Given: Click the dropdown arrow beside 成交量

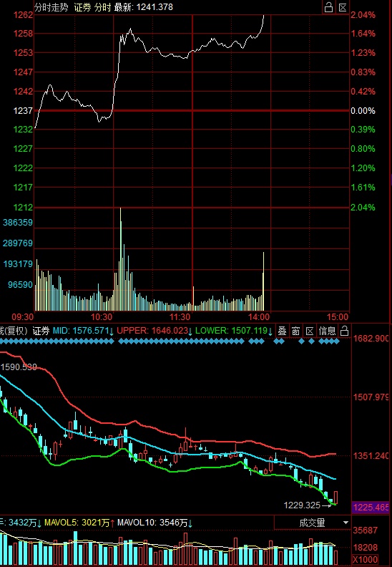Looking at the screenshot, I should 346,523.
